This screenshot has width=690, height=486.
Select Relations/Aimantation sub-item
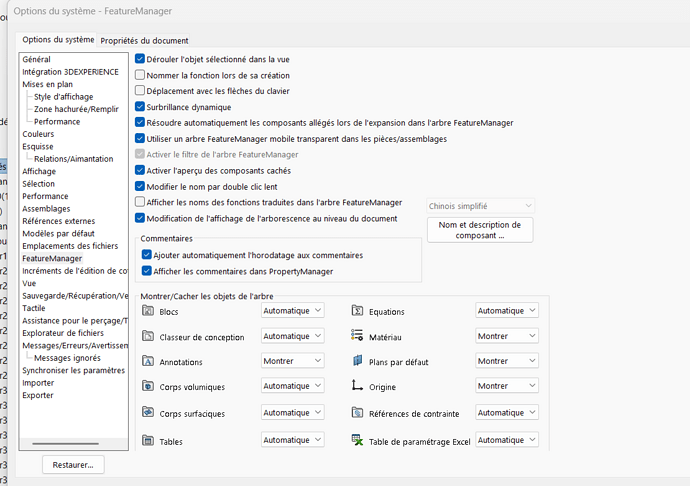[73, 158]
